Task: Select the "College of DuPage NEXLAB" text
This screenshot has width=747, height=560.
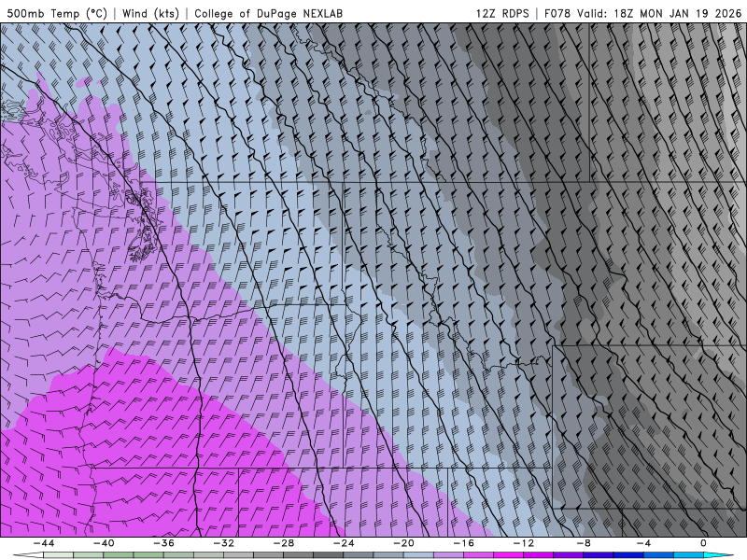Action: [x=268, y=13]
